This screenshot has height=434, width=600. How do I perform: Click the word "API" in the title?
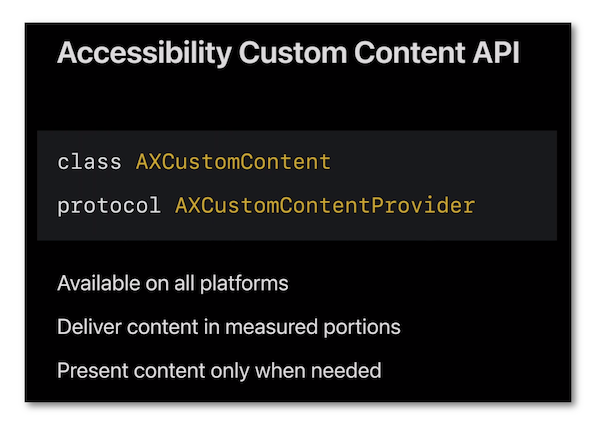pyautogui.click(x=494, y=54)
